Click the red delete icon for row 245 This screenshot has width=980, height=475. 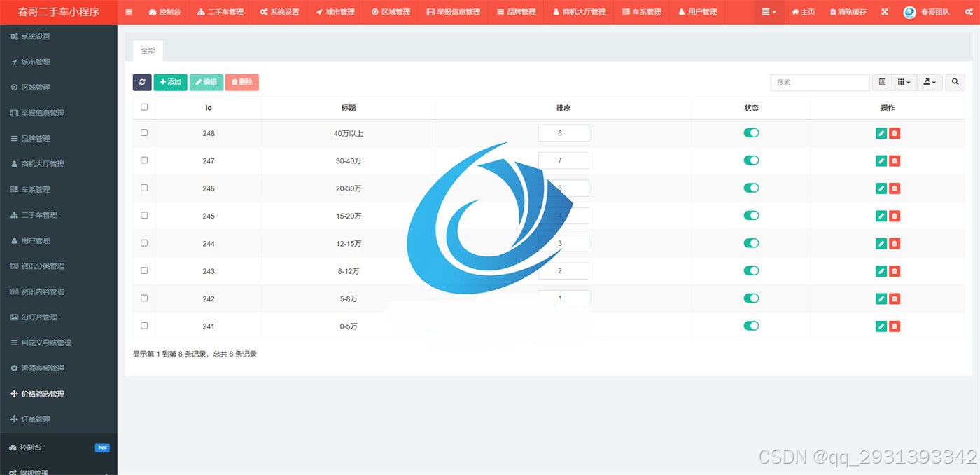click(x=895, y=216)
